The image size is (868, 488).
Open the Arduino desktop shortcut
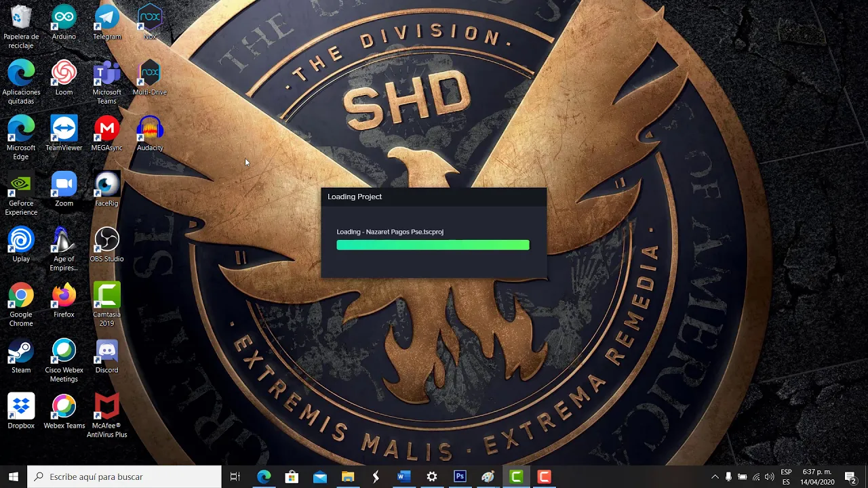pos(64,22)
